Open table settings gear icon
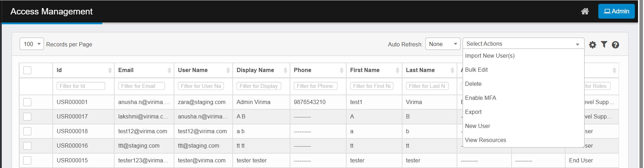 [x=592, y=45]
